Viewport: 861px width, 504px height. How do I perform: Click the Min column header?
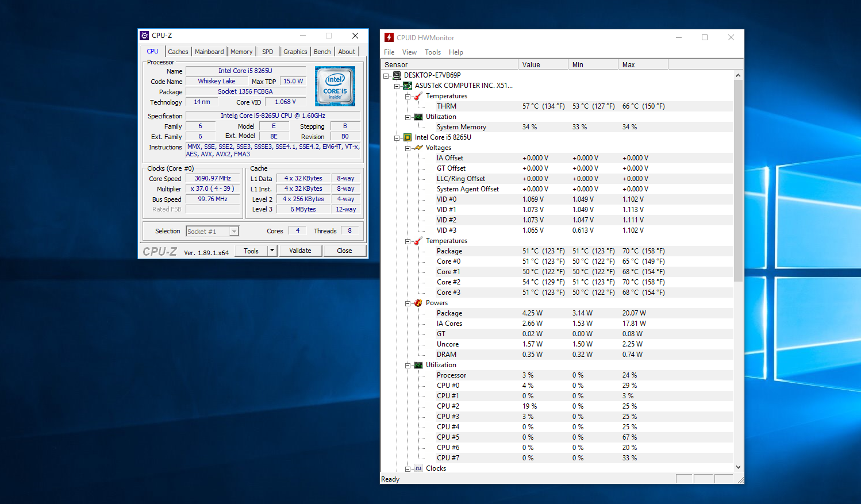coord(593,64)
